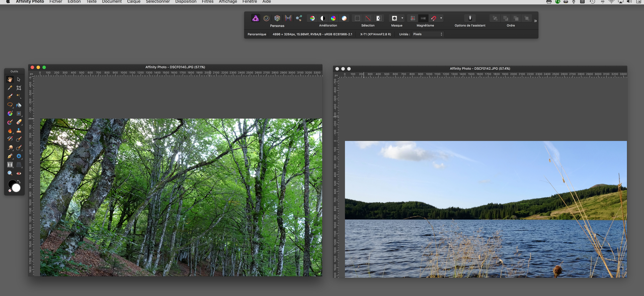Expand the toolbar overflow chevron
Image resolution: width=644 pixels, height=296 pixels.
pyautogui.click(x=535, y=21)
